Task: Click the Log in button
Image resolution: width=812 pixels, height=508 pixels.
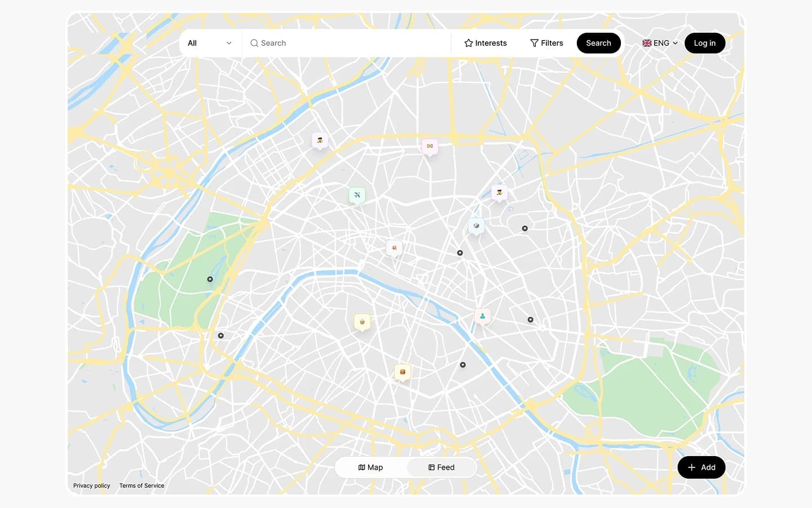Action: [x=705, y=43]
